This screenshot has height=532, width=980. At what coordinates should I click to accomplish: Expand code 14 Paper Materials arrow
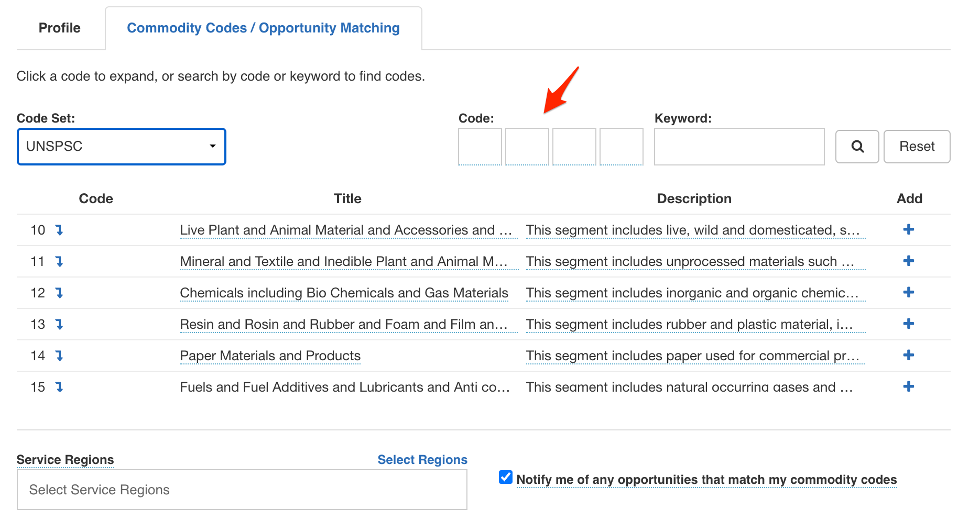59,356
